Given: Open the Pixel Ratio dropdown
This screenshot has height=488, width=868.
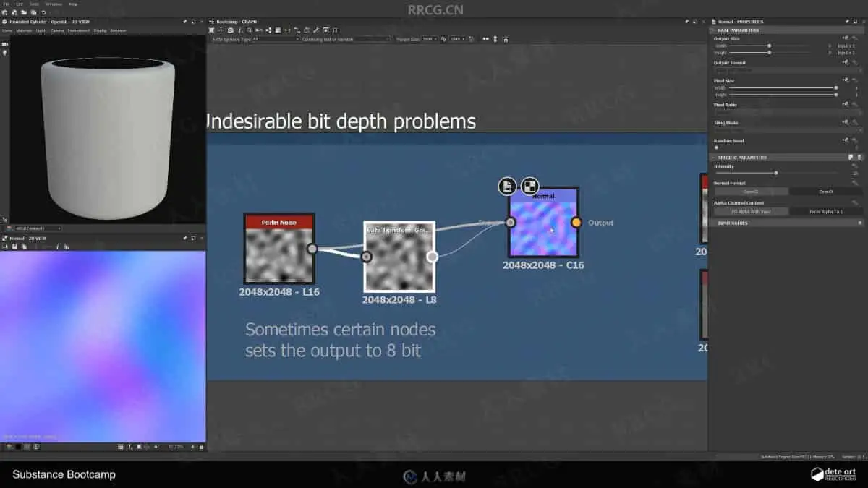Looking at the screenshot, I should 788,112.
